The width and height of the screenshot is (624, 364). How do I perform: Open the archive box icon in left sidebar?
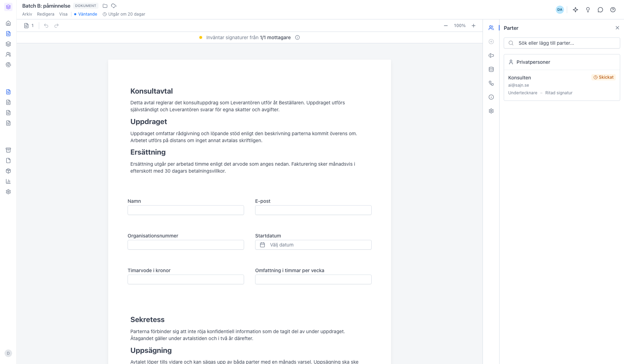pyautogui.click(x=8, y=150)
